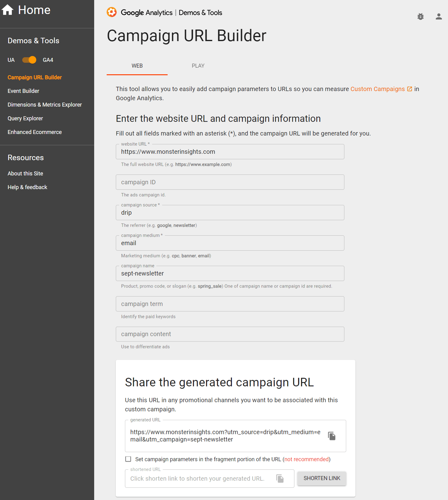448x500 pixels.
Task: Click the external link icon beside Custom Campaigns
Action: (x=409, y=89)
